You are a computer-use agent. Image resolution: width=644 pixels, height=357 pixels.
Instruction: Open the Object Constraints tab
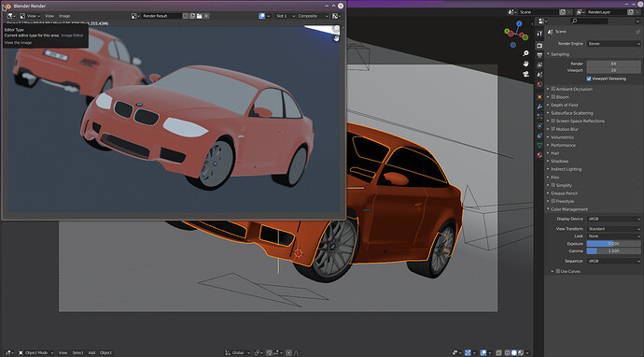click(x=539, y=136)
